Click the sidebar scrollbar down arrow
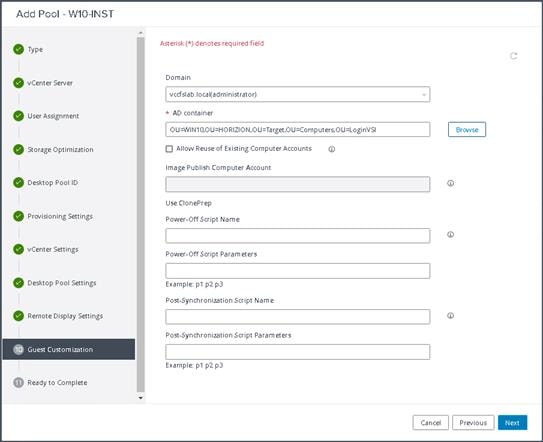This screenshot has width=543, height=442. click(140, 398)
